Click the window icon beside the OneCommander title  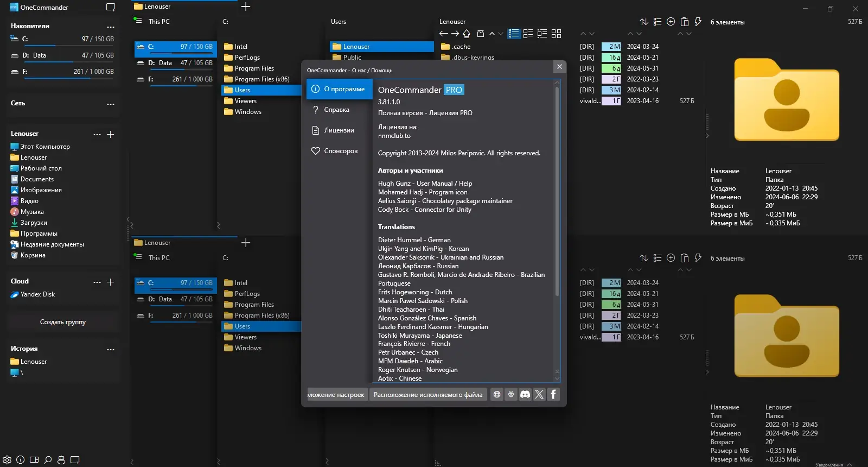111,8
